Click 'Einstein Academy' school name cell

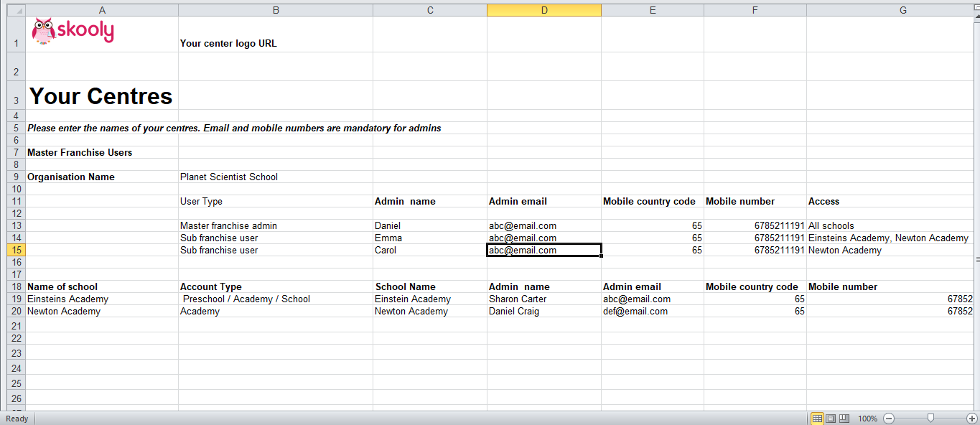[x=430, y=299]
